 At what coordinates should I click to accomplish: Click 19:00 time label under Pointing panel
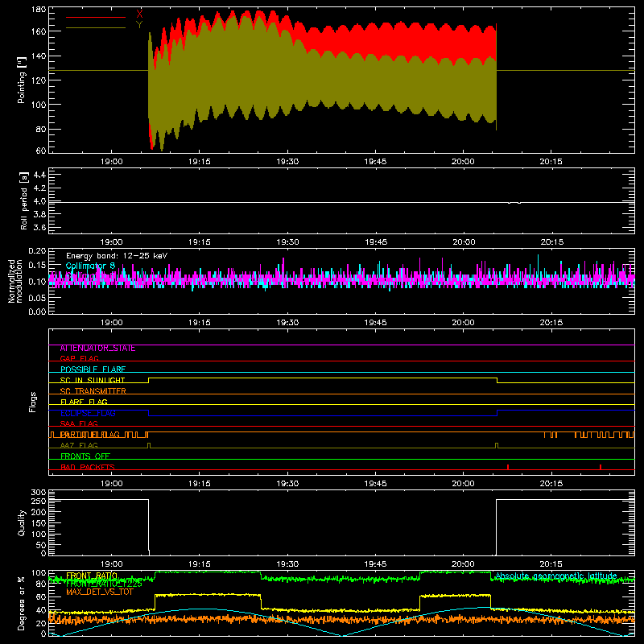point(112,162)
